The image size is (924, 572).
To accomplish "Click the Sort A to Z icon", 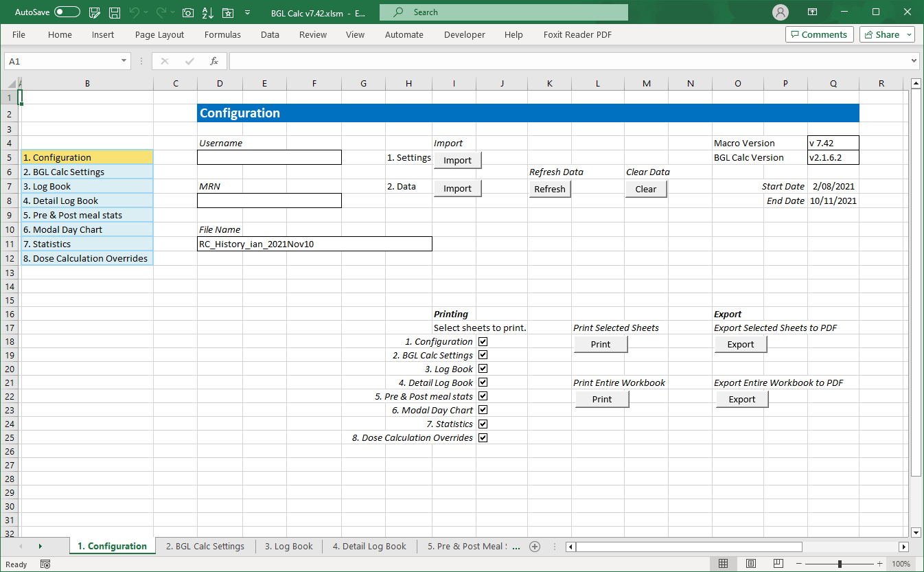I will pos(208,12).
